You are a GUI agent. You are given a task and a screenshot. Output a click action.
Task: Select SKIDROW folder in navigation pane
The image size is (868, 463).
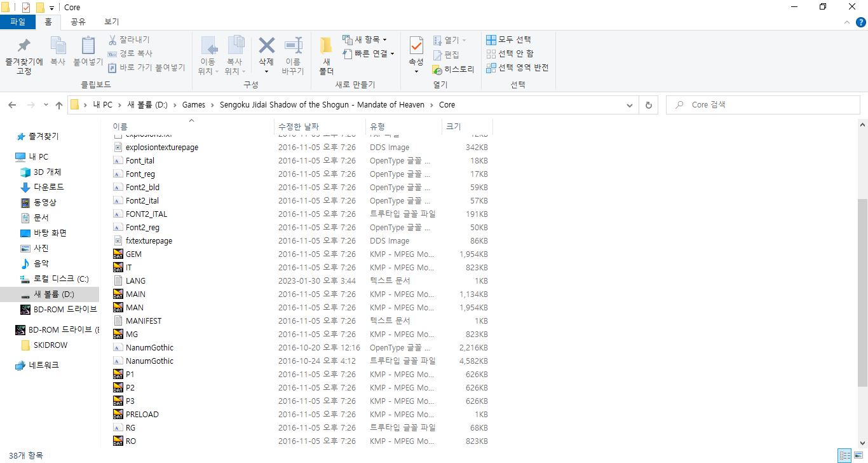[x=50, y=345]
